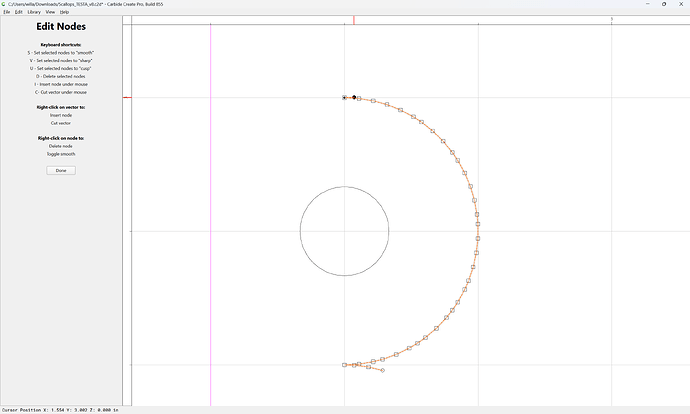
Task: Click the 'Right-click on vector to:' heading
Action: tap(61, 107)
